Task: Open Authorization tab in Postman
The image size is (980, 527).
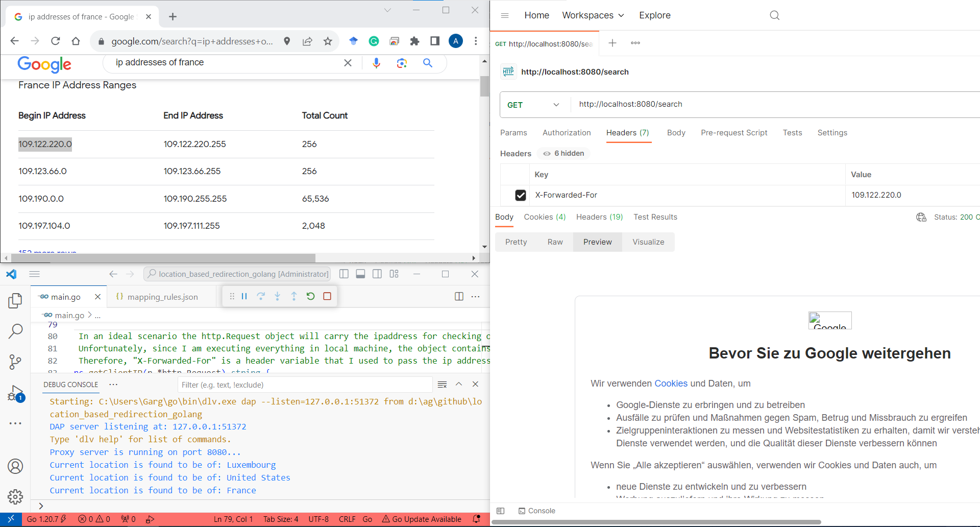Action: pos(567,133)
